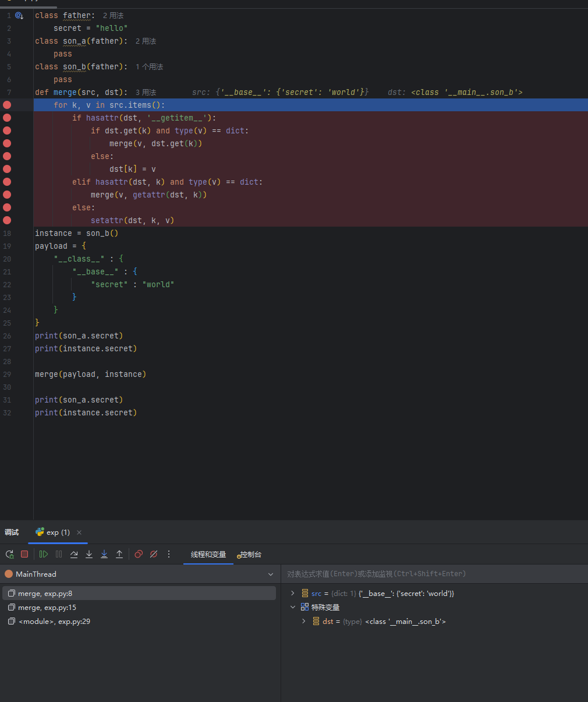Resume program execution
588x702 pixels.
pos(44,554)
